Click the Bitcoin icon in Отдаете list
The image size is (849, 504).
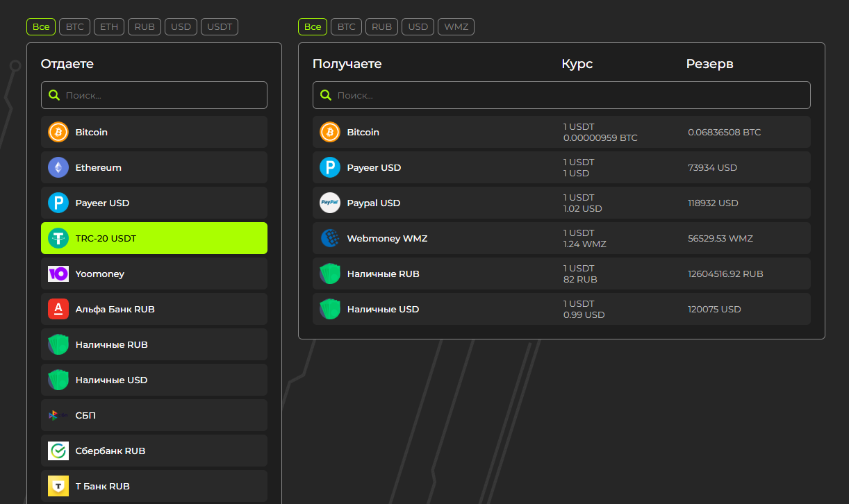[58, 132]
